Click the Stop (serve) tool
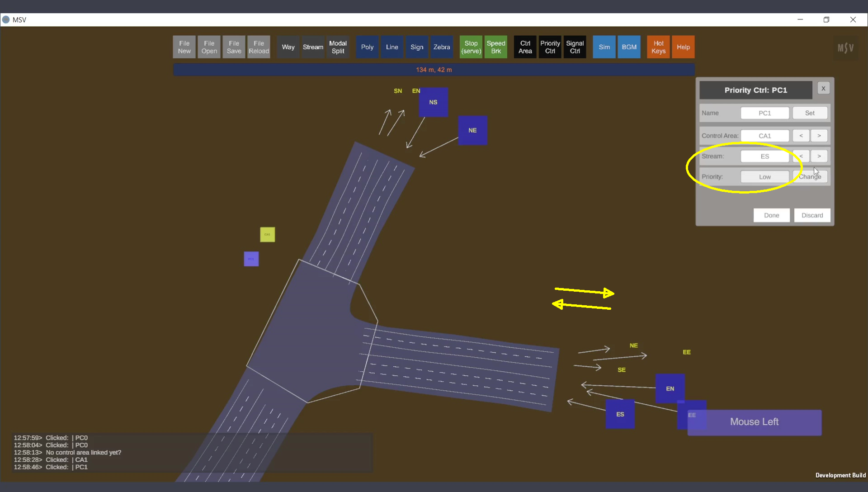 pos(471,47)
